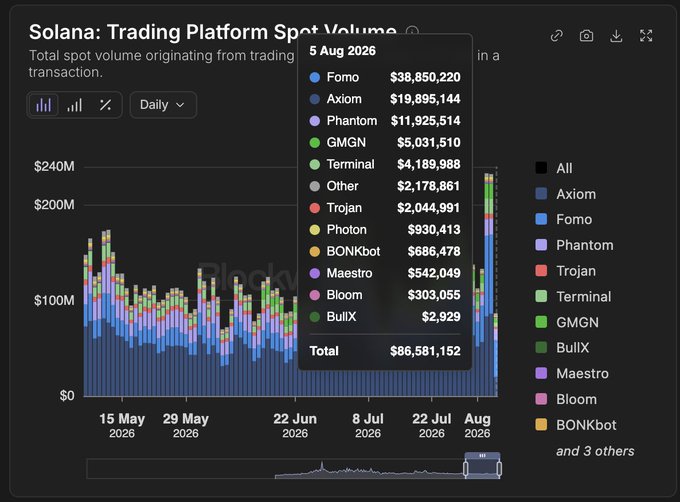Click the Trojan value $2,044,991 in tooltip
This screenshot has width=680, height=502.
pos(428,208)
